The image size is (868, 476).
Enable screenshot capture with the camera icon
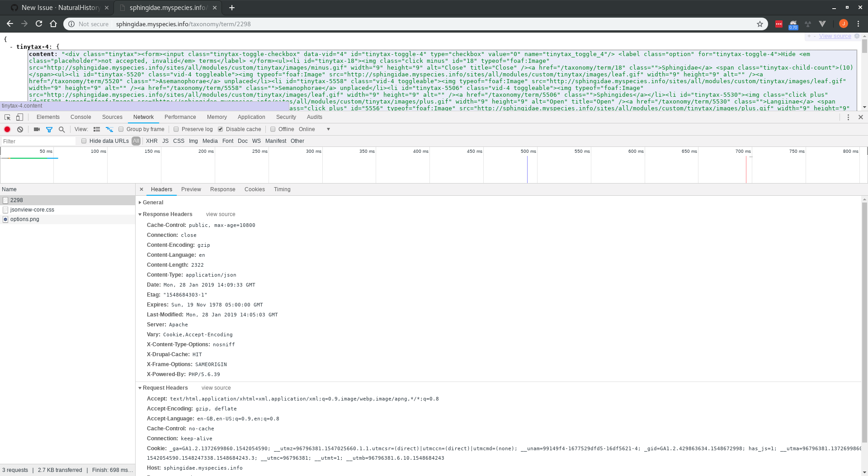(x=37, y=129)
